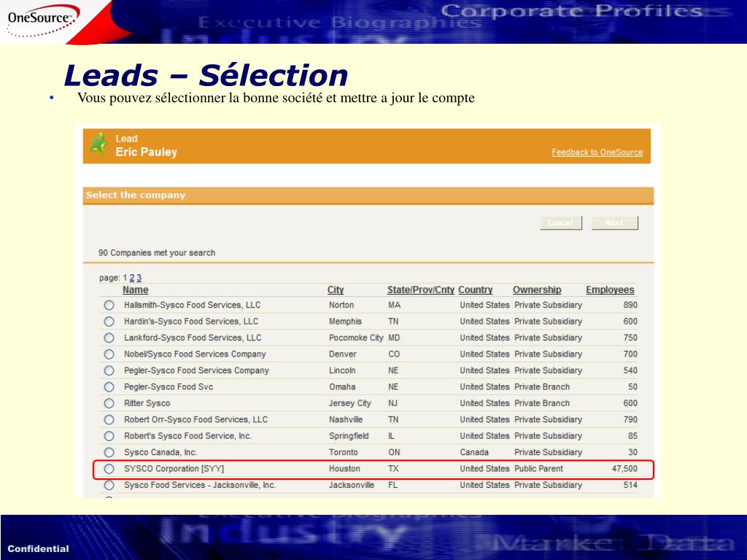The width and height of the screenshot is (747, 560).
Task: Sort by the Ownership column header
Action: [537, 289]
